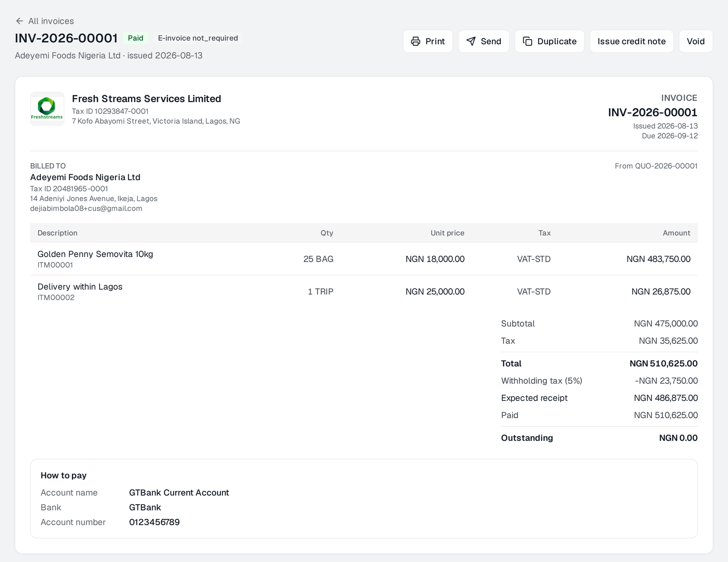Void this invoice

click(x=696, y=41)
